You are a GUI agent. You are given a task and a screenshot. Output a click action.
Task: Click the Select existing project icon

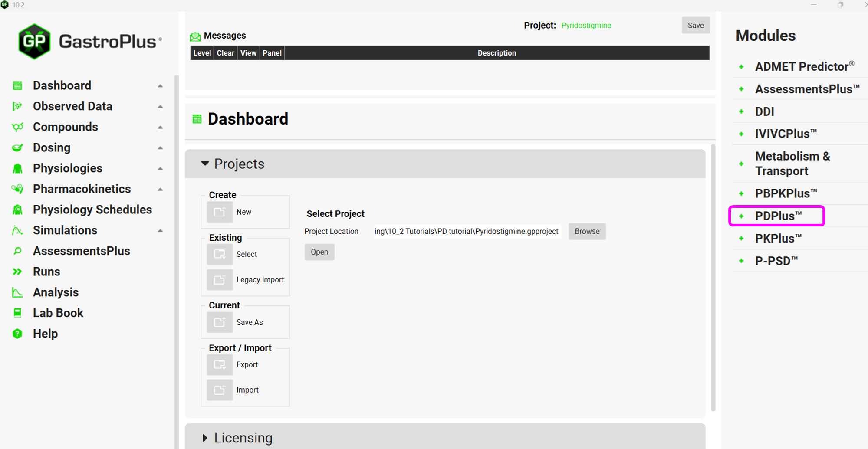tap(220, 255)
